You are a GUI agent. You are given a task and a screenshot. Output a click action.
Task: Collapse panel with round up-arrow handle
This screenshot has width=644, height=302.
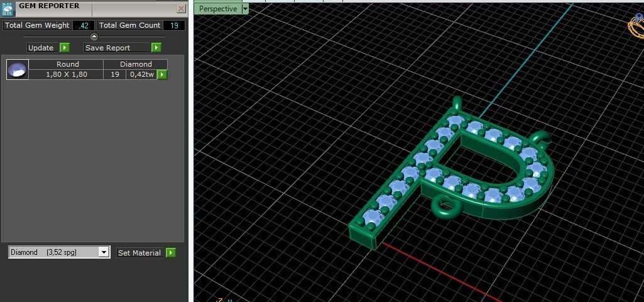coord(94,36)
